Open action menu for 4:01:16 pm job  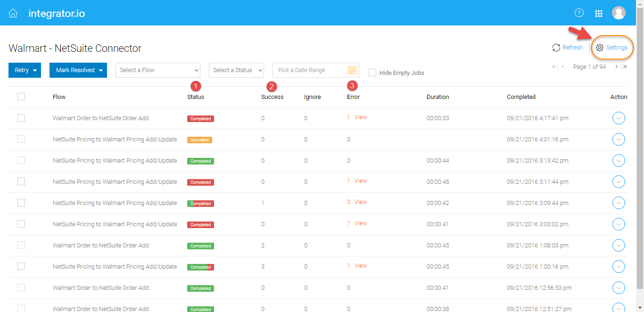(x=619, y=140)
